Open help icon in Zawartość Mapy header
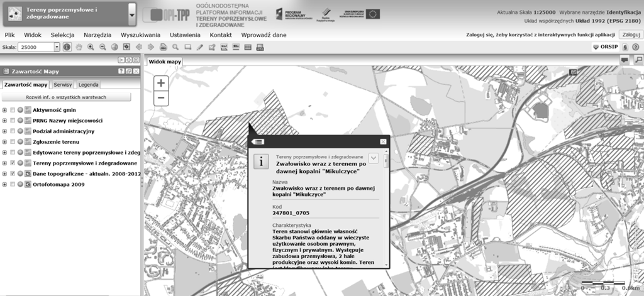This screenshot has width=644, height=296. point(121,71)
